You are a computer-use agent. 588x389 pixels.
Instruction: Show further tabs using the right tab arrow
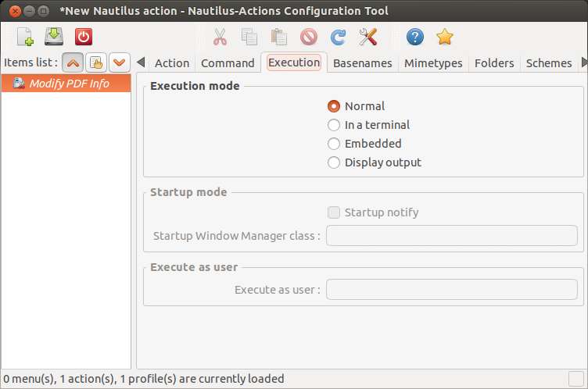584,62
